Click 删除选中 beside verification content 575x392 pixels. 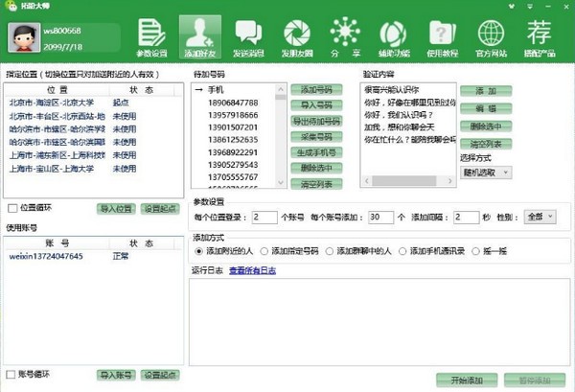tap(486, 127)
